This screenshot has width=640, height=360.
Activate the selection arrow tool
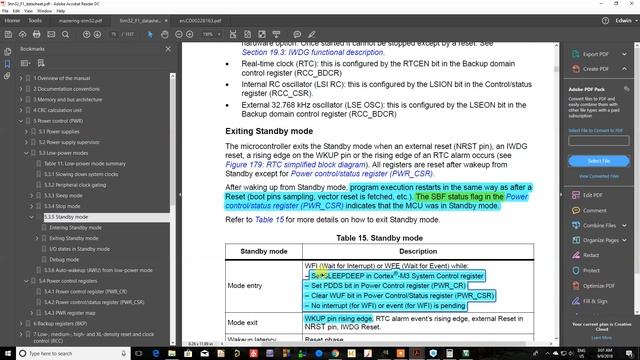[x=150, y=35]
